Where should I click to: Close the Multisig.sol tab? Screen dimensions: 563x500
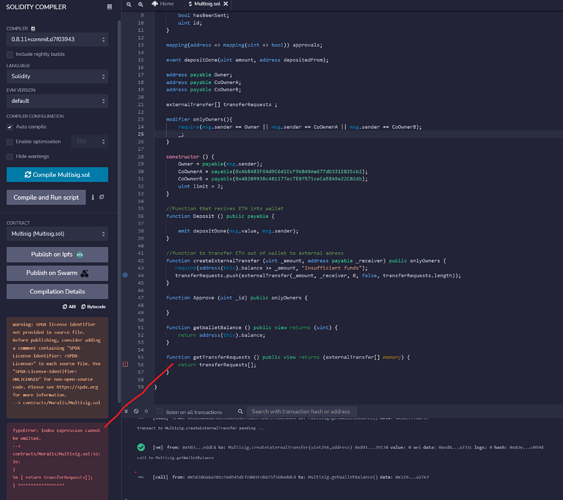(226, 4)
